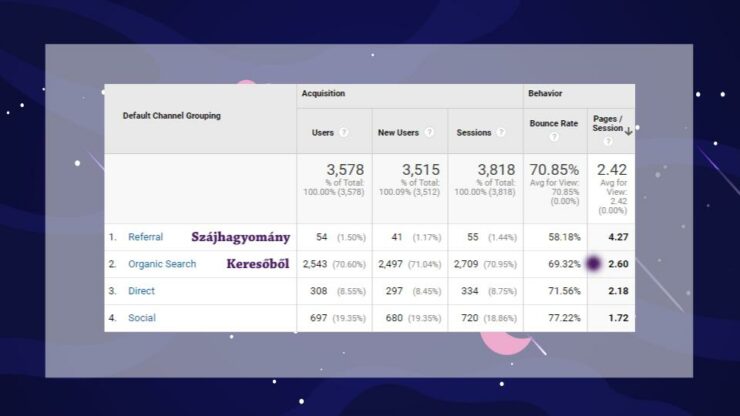This screenshot has height=416, width=740.
Task: Open the Sessions column help icon
Action: tap(501, 133)
